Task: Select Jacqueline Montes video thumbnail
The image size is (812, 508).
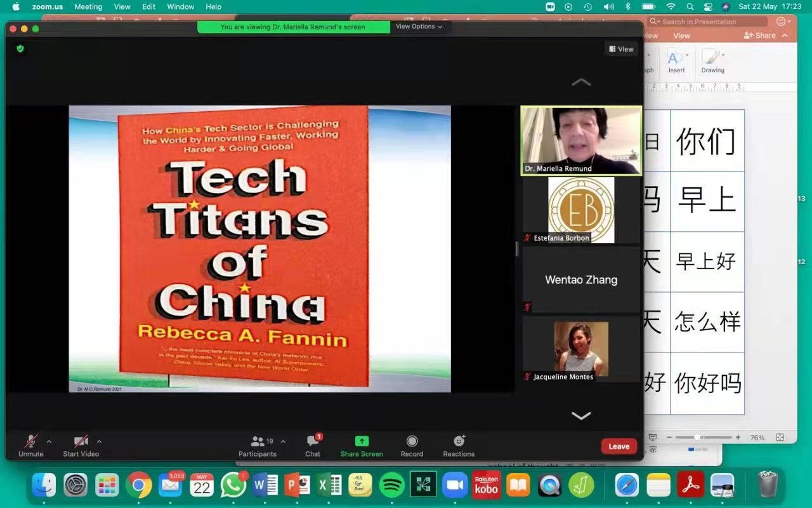Action: pos(581,349)
